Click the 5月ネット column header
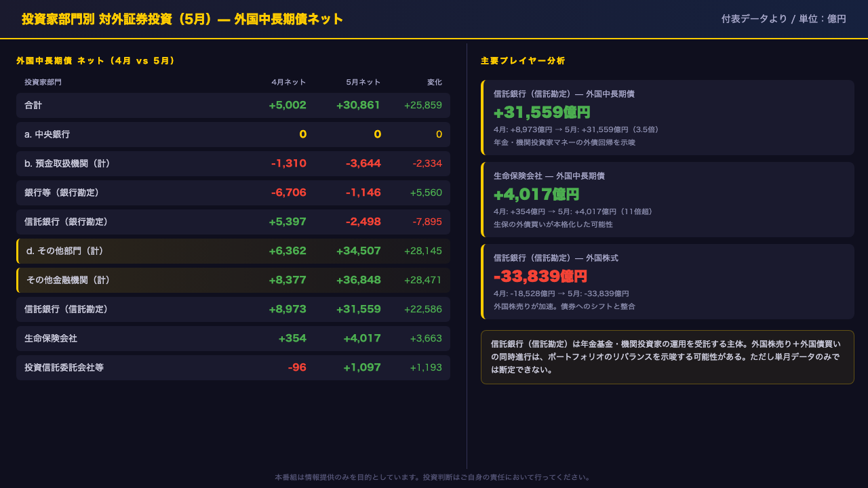 (363, 83)
